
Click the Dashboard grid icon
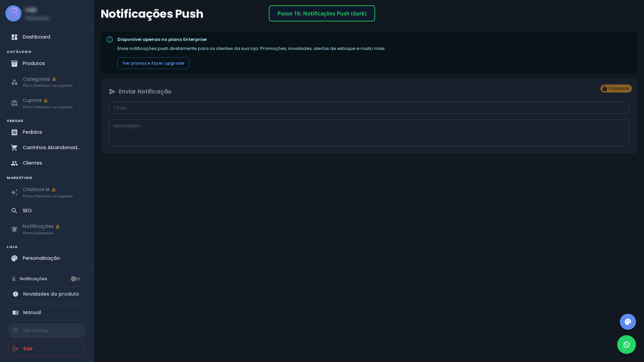tap(14, 37)
